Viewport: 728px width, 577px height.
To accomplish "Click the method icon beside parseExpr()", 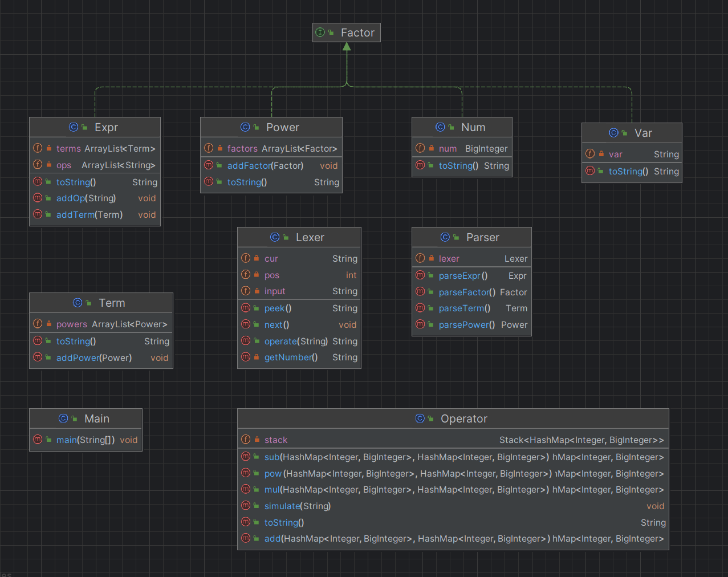I will click(420, 275).
